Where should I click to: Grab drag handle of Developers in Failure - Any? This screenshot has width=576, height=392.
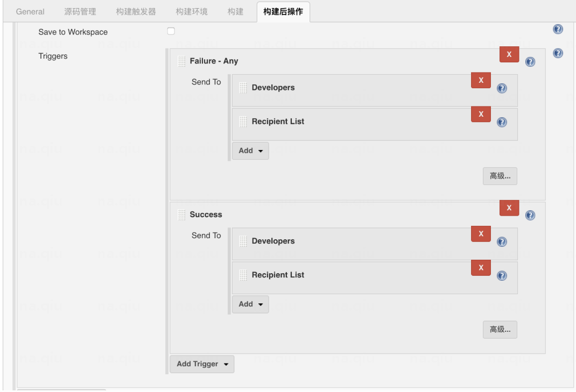click(x=243, y=88)
